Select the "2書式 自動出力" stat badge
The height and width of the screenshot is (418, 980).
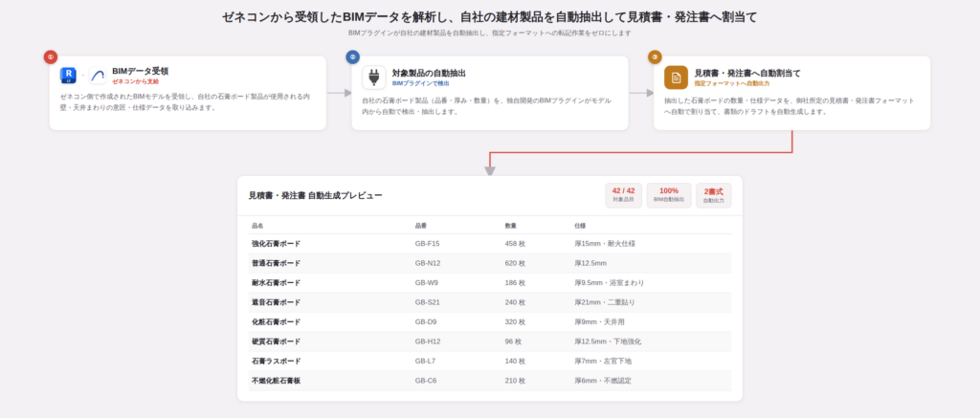[713, 195]
